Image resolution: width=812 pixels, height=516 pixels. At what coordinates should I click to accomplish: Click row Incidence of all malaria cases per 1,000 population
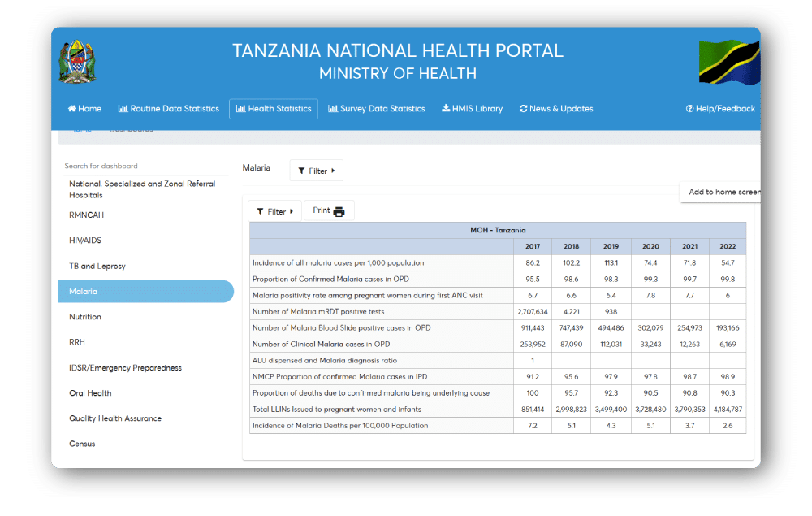coord(498,262)
